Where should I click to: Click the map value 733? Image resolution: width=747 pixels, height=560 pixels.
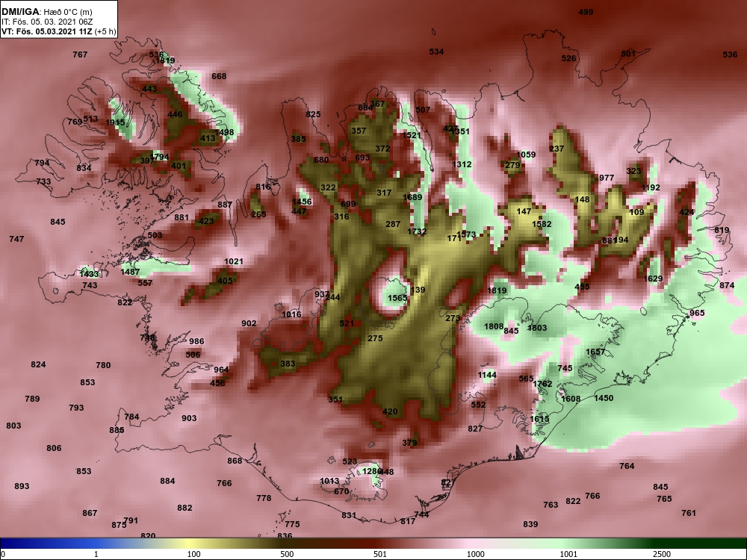pyautogui.click(x=43, y=182)
